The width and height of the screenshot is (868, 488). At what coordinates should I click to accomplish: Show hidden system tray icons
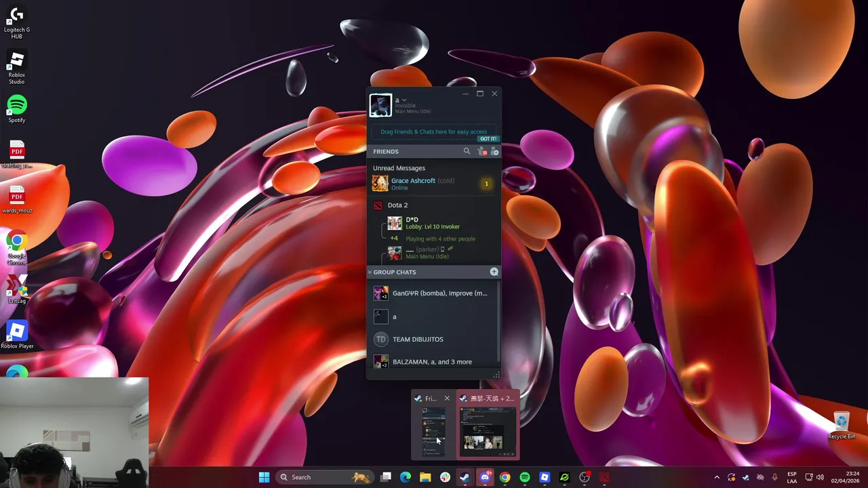tap(717, 477)
